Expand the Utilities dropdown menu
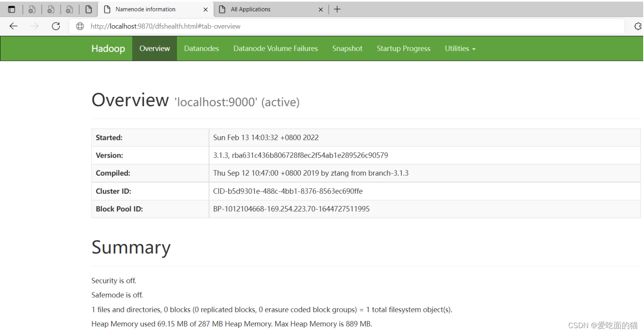644x333 pixels. click(x=460, y=49)
